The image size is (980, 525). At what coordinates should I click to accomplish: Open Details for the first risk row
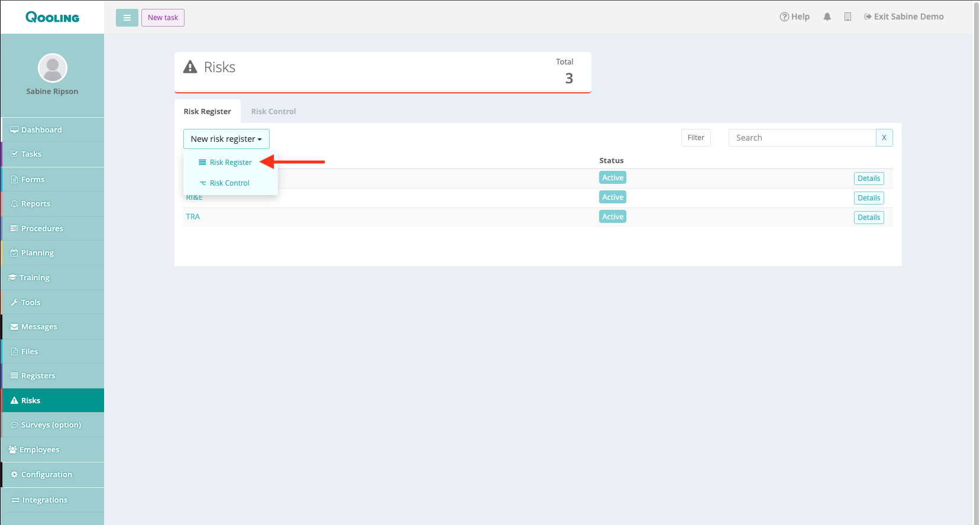(869, 179)
